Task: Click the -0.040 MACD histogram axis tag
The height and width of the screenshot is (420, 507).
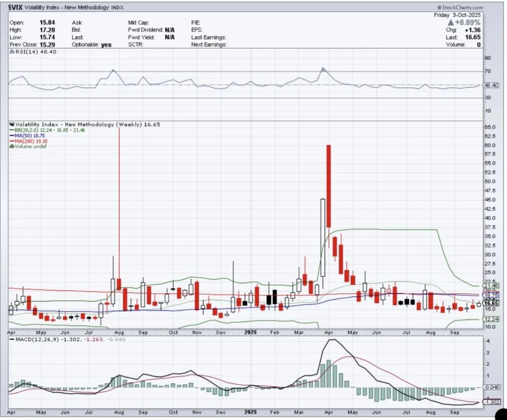Action: coord(492,387)
